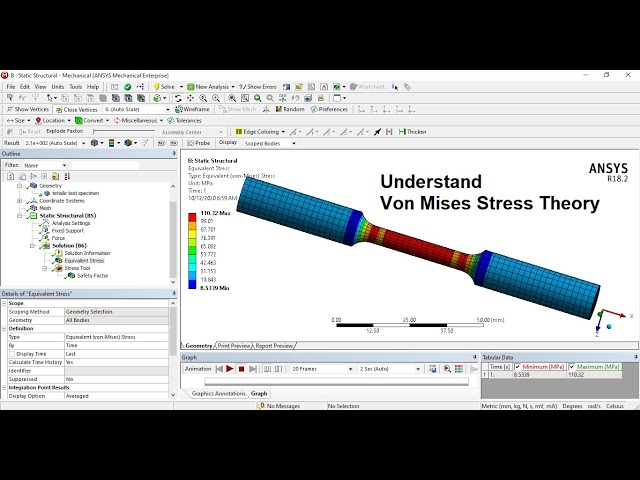The height and width of the screenshot is (480, 640).
Task: Collapse the Static Structural (B5) node
Action: coord(19,216)
